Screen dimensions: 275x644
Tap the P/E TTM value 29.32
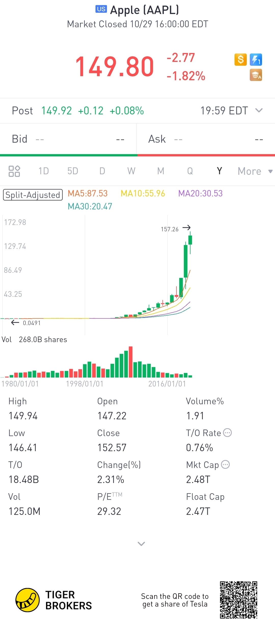pyautogui.click(x=109, y=512)
